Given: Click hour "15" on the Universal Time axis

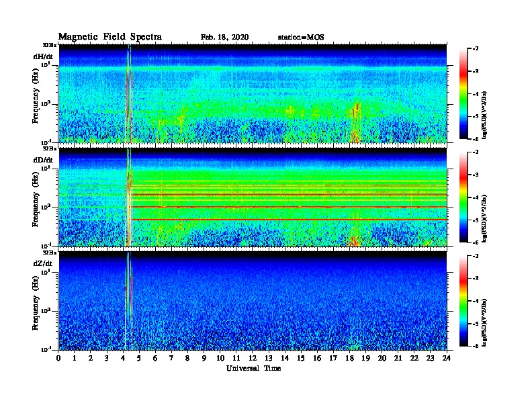Looking at the screenshot, I should click(x=301, y=359).
